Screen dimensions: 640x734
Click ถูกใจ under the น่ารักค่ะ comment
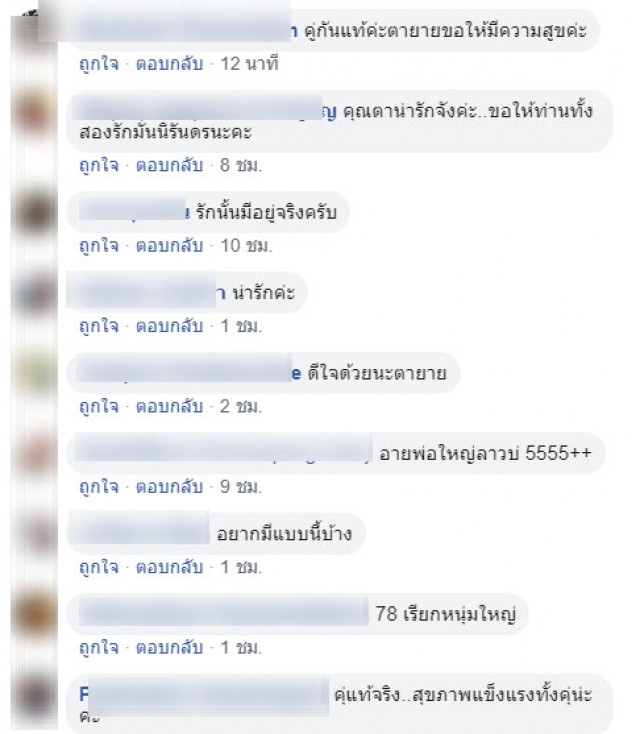pos(99,326)
